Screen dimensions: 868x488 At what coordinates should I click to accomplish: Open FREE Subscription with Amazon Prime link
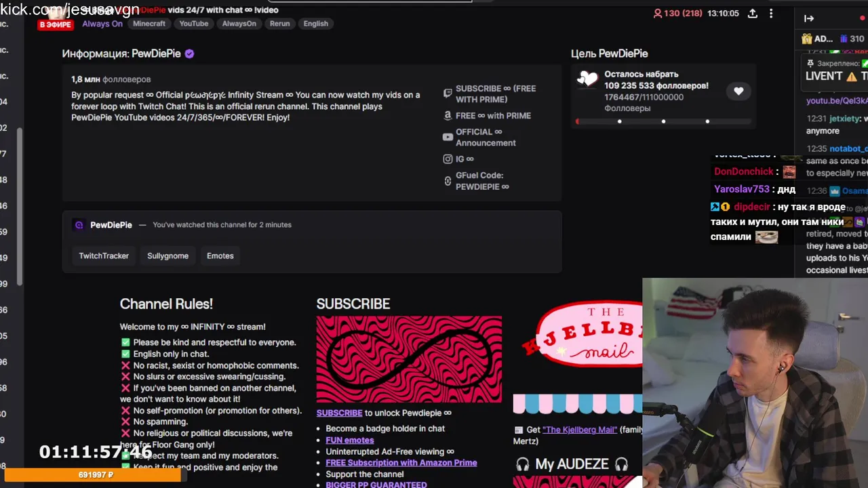[401, 463]
